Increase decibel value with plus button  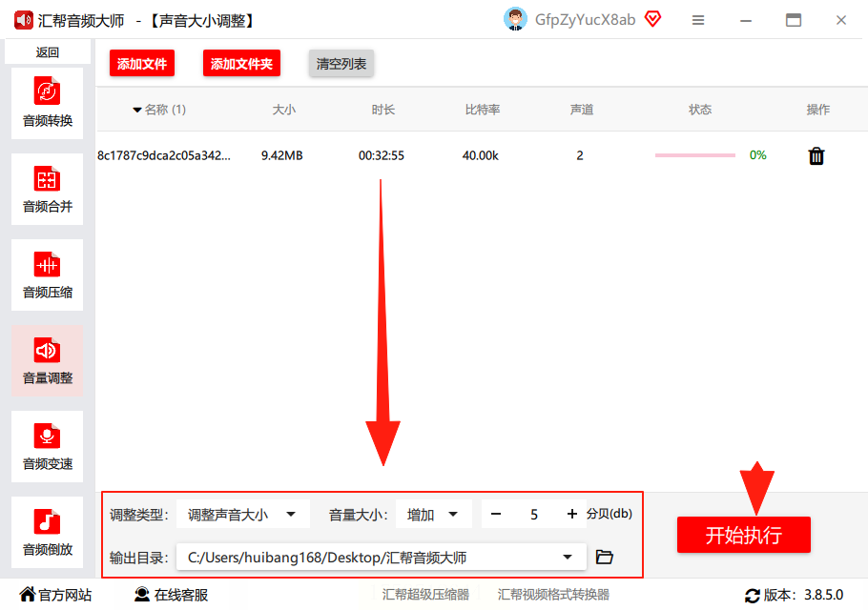point(572,515)
